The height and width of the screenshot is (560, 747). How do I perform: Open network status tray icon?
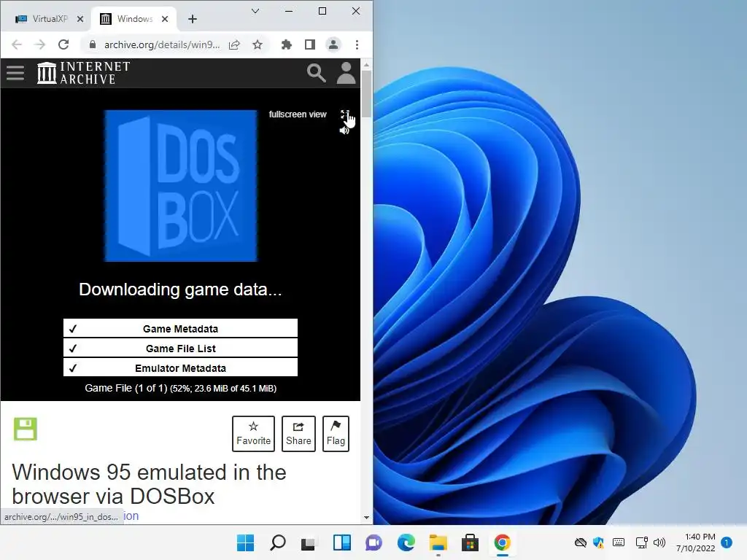pyautogui.click(x=641, y=542)
